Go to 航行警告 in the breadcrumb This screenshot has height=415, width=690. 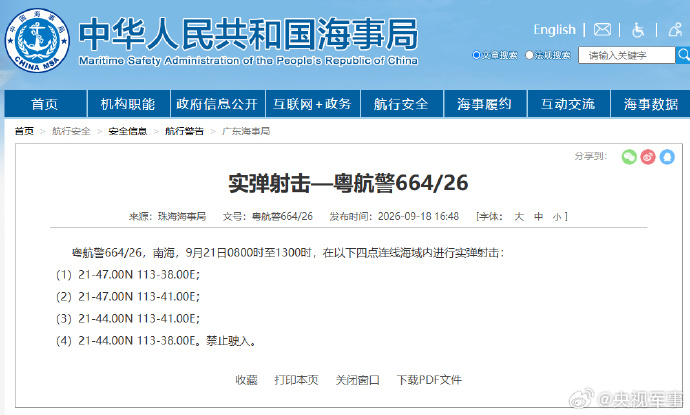pos(184,131)
